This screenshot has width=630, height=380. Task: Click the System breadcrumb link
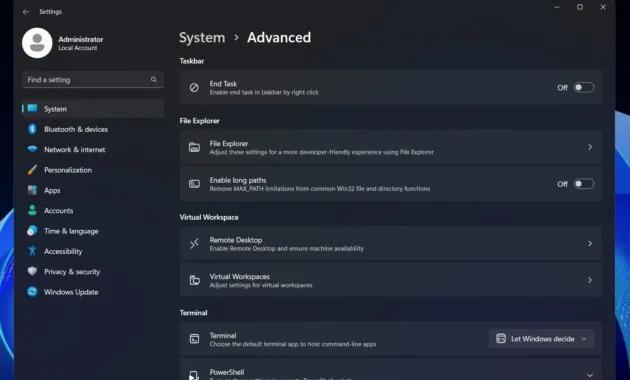(202, 38)
